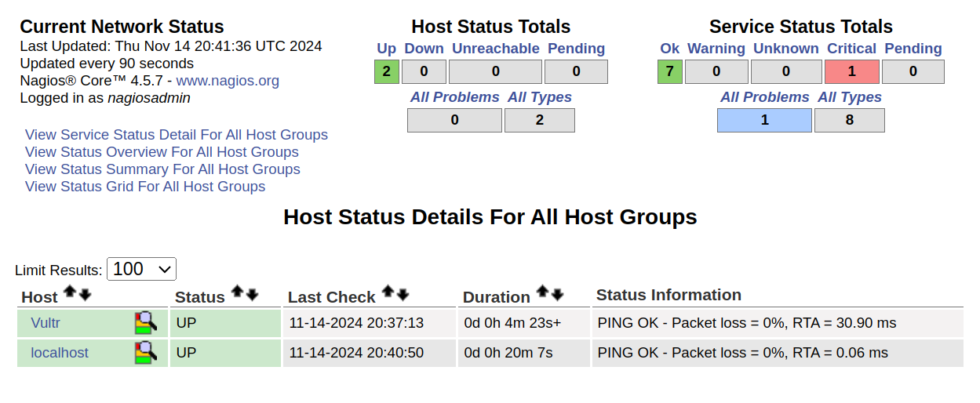
Task: Click service totals All Problems header
Action: click(765, 97)
